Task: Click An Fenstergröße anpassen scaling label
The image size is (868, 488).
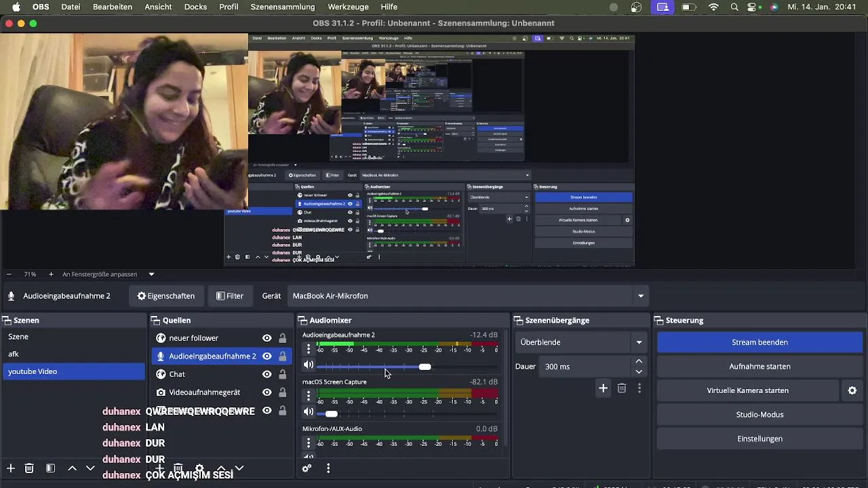Action: pos(100,274)
